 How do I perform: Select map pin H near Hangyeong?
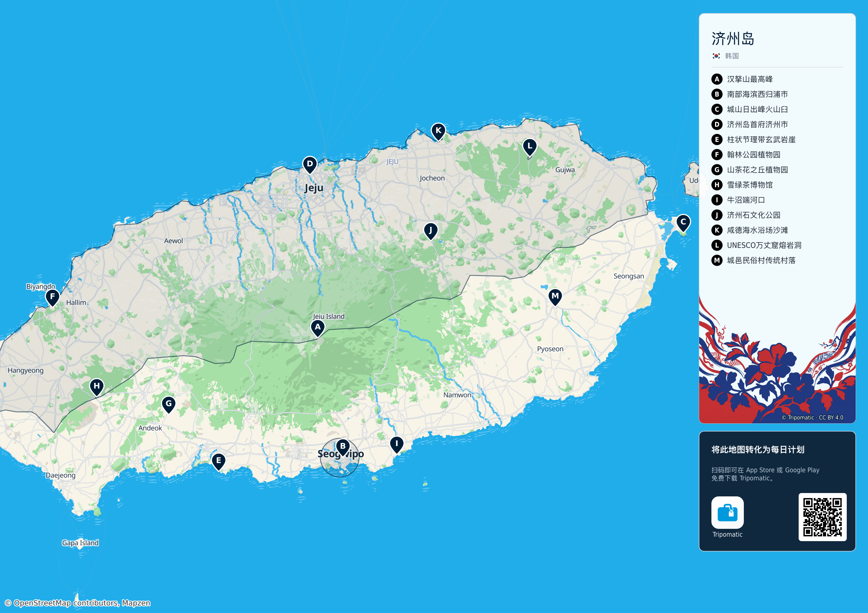(96, 387)
